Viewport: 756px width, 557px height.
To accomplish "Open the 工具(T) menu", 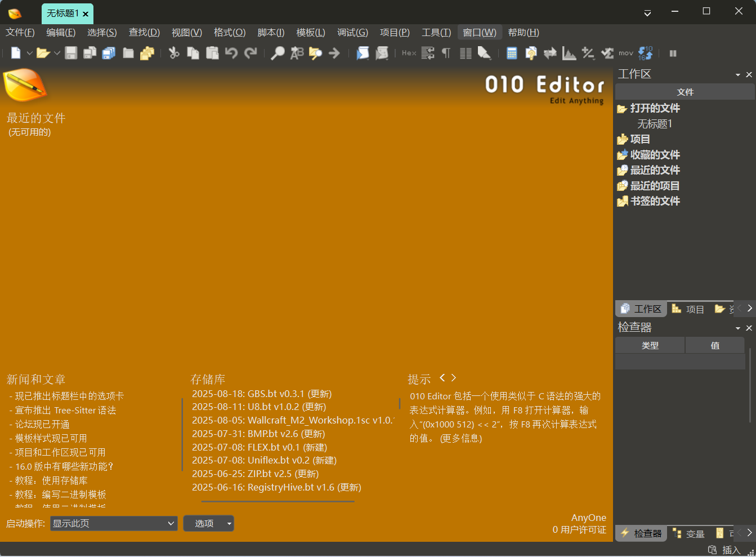I will pos(436,32).
